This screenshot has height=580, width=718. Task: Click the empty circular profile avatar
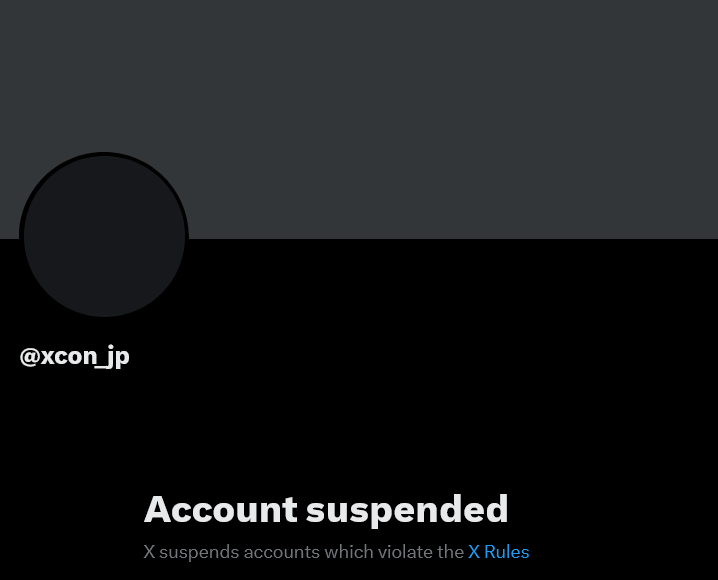[x=104, y=237]
